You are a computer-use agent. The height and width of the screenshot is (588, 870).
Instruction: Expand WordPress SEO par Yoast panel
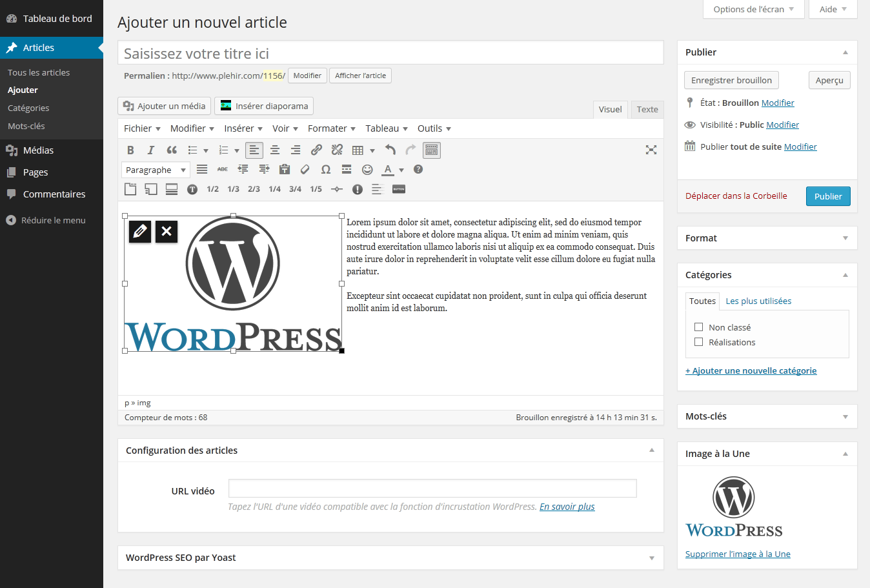[x=652, y=558]
